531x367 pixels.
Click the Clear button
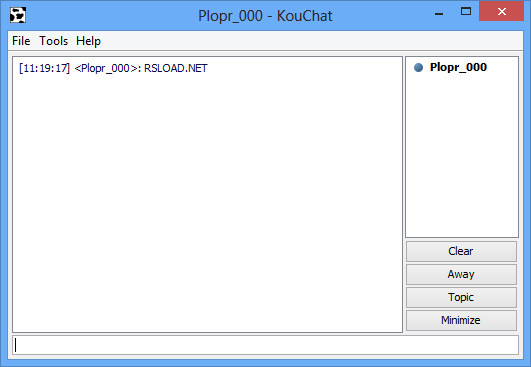pyautogui.click(x=461, y=251)
